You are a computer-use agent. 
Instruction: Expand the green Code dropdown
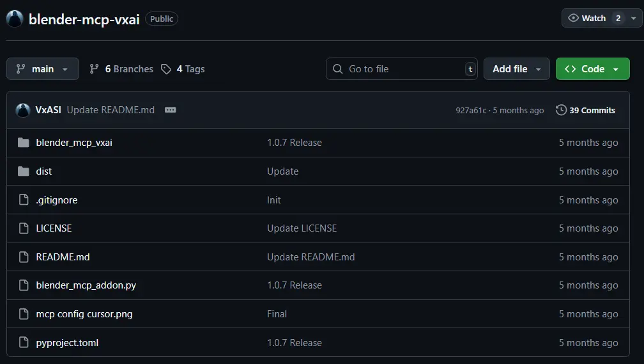click(592, 69)
